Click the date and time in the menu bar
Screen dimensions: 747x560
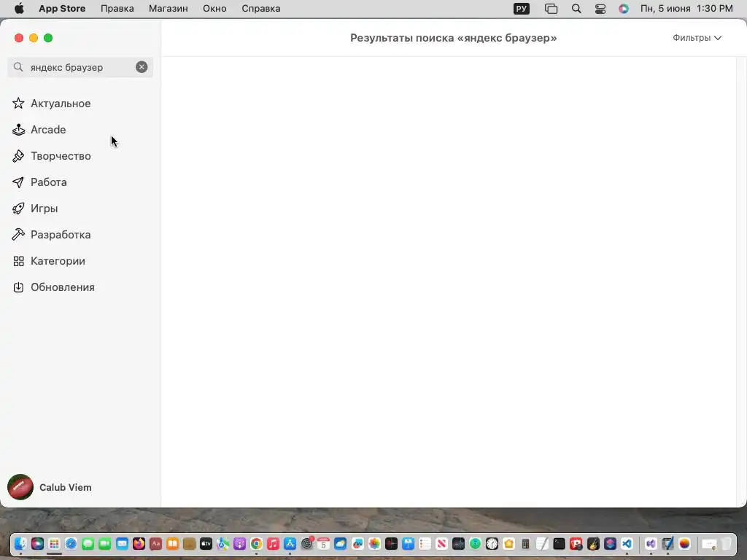tap(686, 9)
